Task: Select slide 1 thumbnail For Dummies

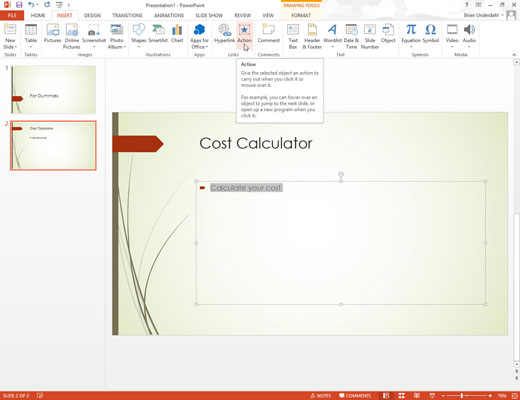Action: [53, 89]
